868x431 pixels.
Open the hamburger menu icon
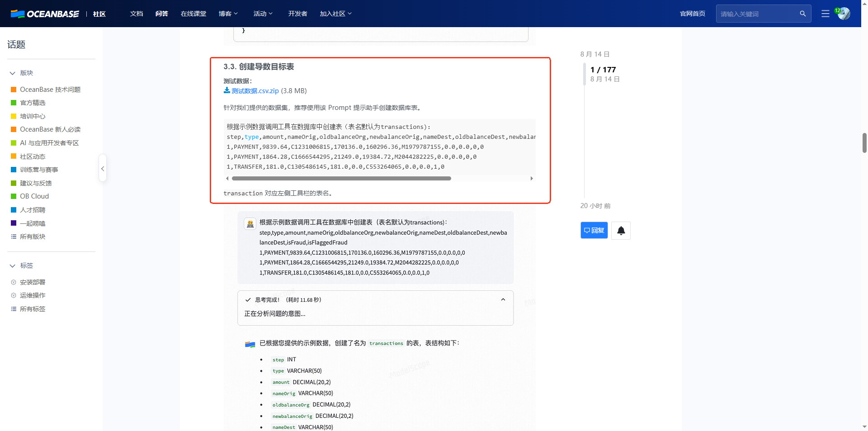pos(825,14)
